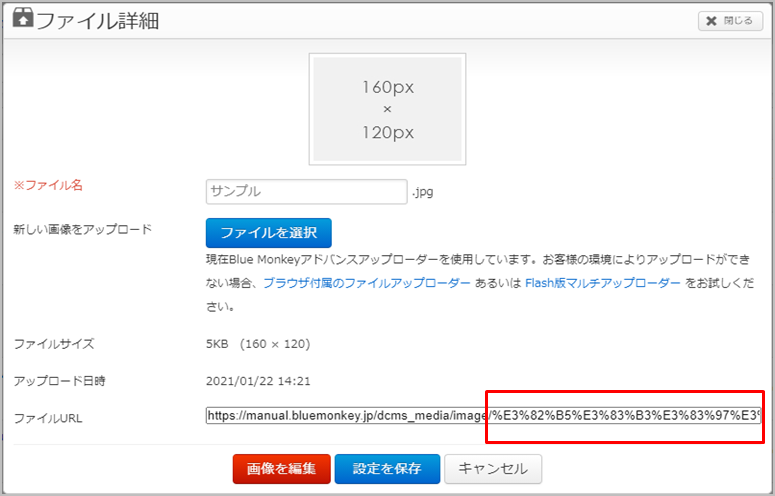Viewport: 775px width, 496px height.
Task: Cancel with the キャンセル button
Action: coord(493,468)
